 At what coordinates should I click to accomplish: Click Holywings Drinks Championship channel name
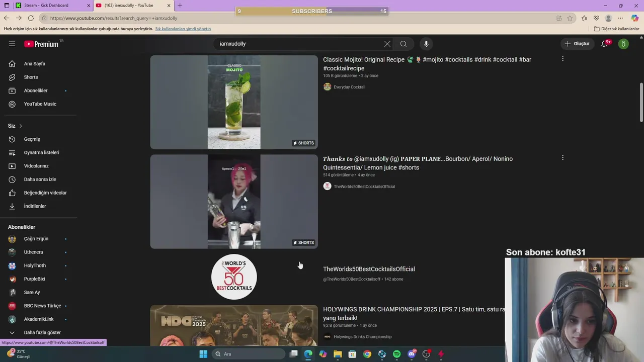(x=363, y=337)
